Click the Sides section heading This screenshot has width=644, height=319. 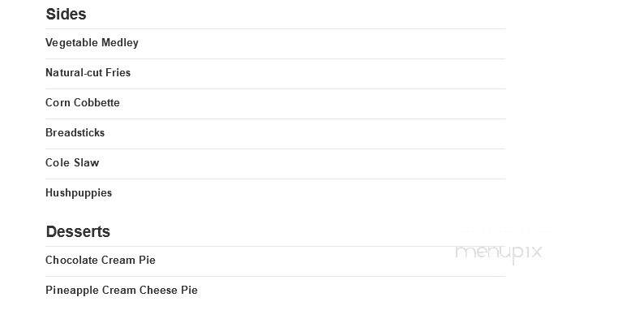pos(66,14)
